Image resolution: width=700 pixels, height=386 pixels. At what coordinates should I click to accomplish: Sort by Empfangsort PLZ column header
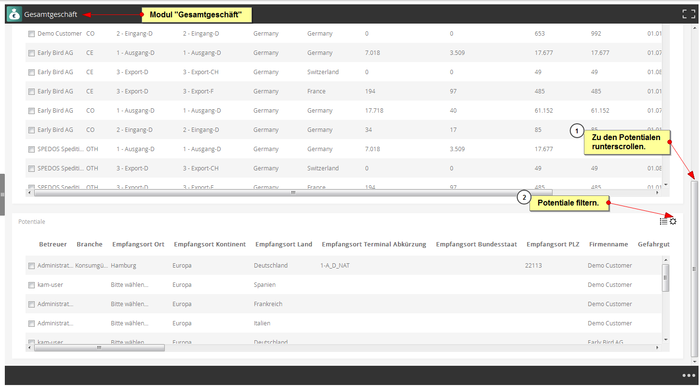pyautogui.click(x=553, y=244)
